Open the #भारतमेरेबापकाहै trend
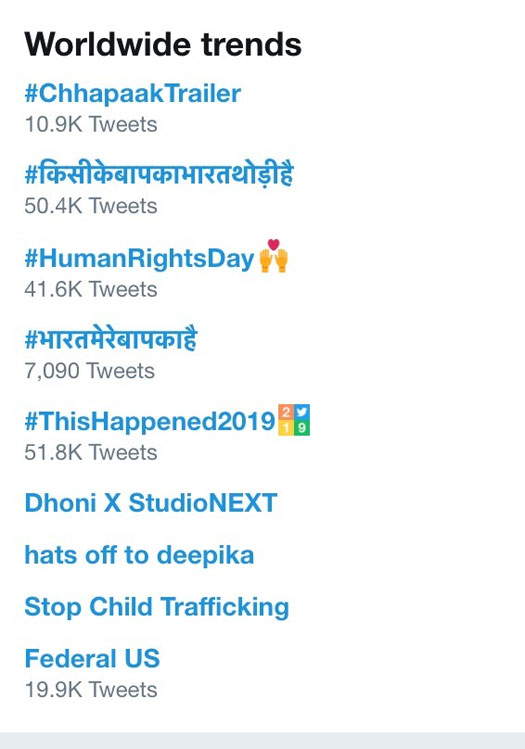 [x=111, y=339]
